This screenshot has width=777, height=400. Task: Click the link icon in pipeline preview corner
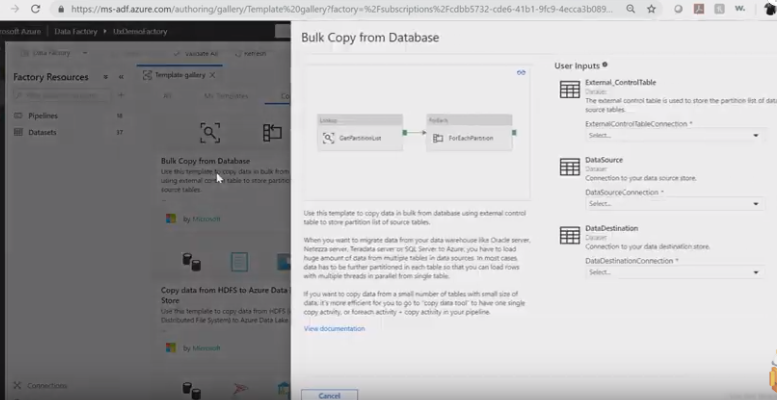(x=521, y=72)
